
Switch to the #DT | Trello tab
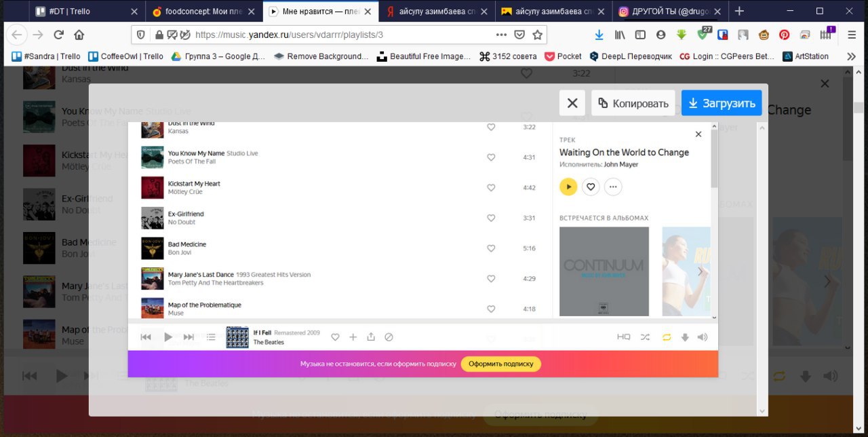87,12
